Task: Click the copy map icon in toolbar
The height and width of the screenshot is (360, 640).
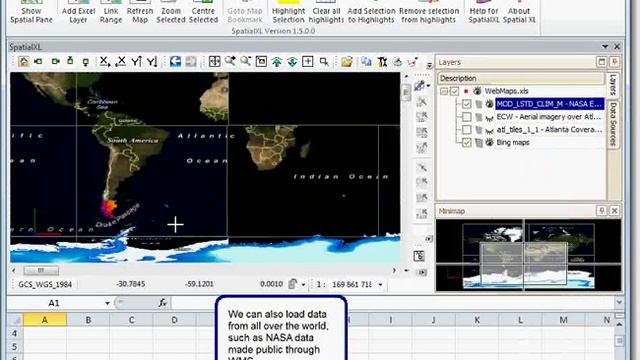Action: pyautogui.click(x=366, y=62)
